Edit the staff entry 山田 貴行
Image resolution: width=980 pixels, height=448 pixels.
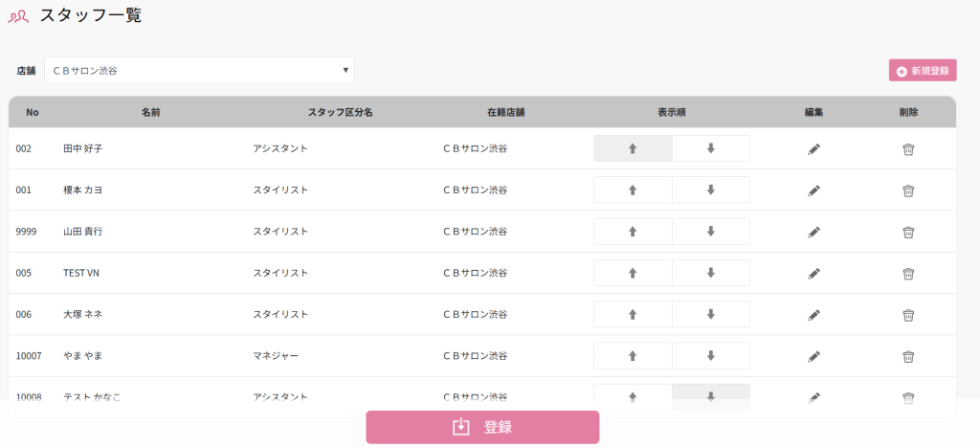point(813,232)
